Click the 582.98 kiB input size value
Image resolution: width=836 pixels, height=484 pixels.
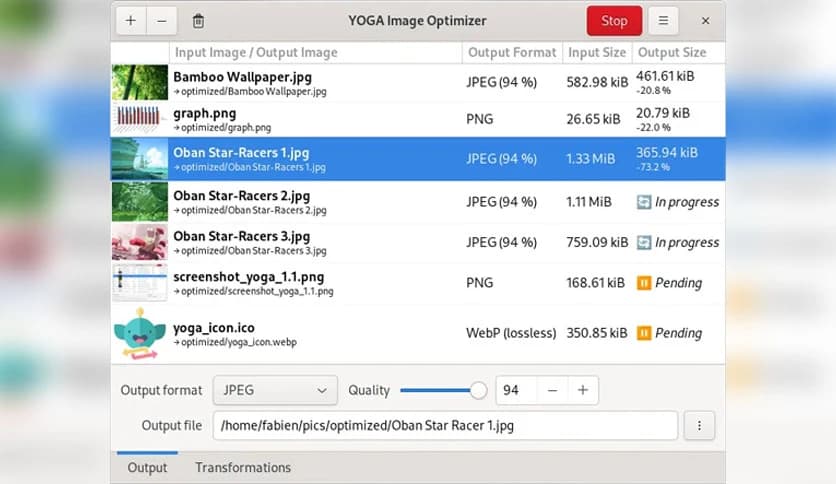point(597,82)
